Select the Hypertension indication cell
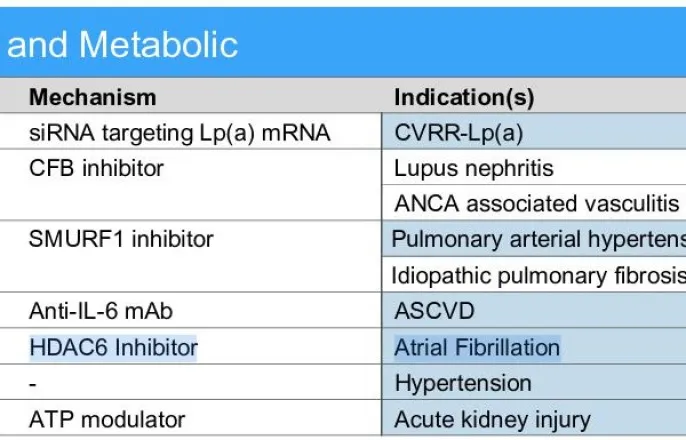 coord(463,383)
